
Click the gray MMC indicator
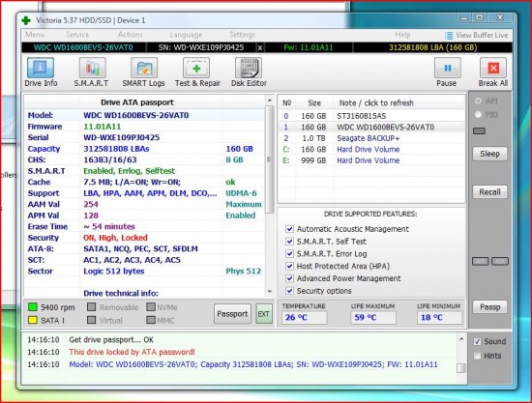tap(151, 320)
